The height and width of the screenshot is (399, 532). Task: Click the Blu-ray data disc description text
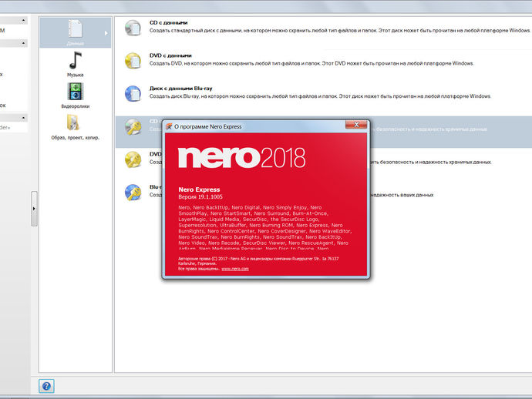[x=320, y=96]
